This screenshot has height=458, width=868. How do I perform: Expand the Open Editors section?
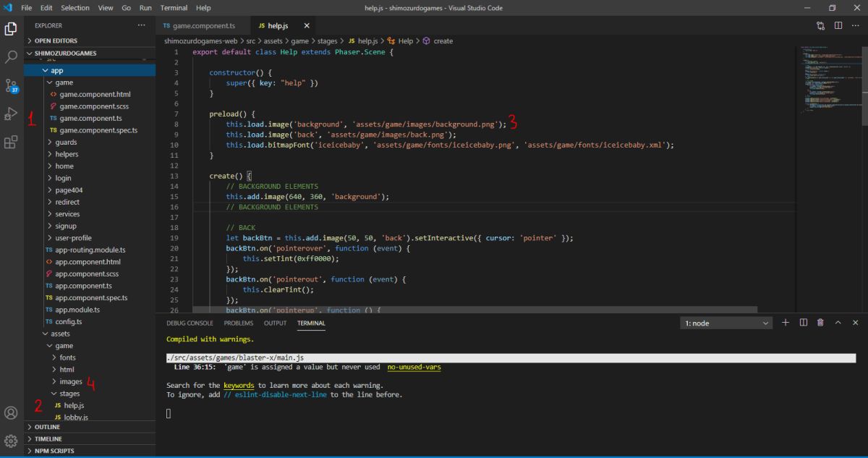click(90, 41)
